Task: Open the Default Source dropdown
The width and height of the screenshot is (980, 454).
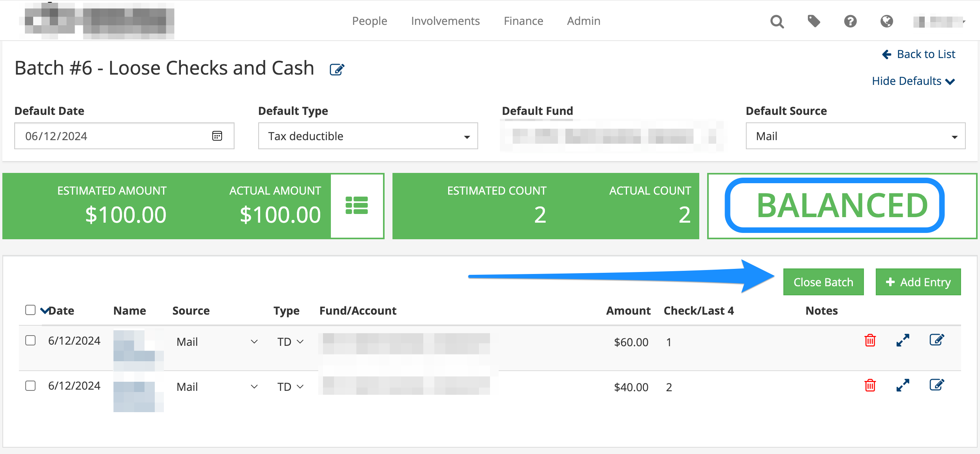Action: (x=856, y=136)
